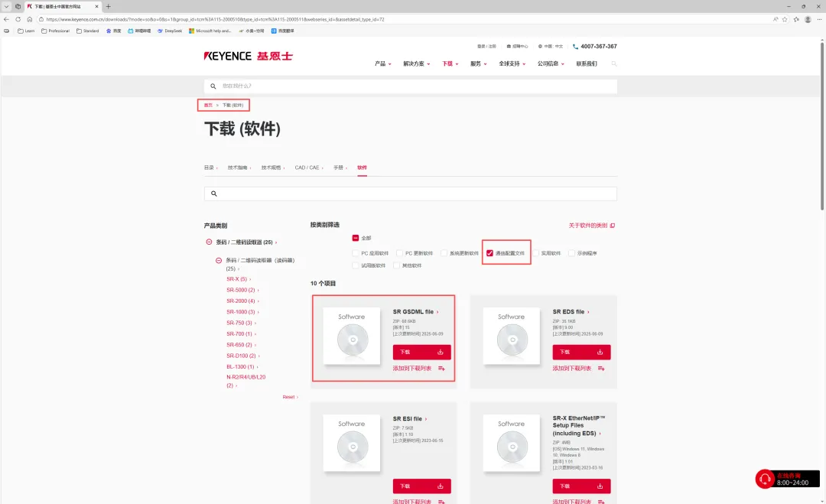Click the browser back arrow
Image resolution: width=826 pixels, height=504 pixels.
click(6, 19)
